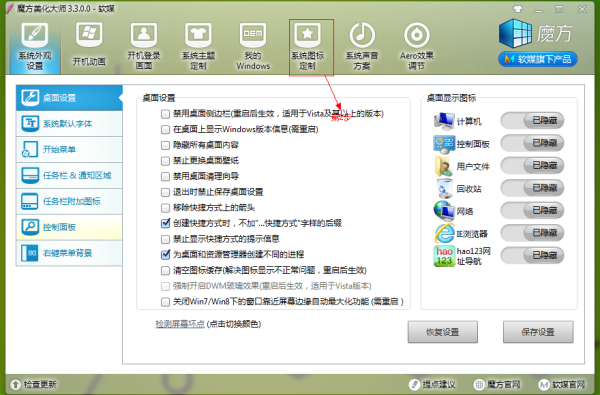
Task: Click the 网络 globe icon
Action: (x=444, y=211)
